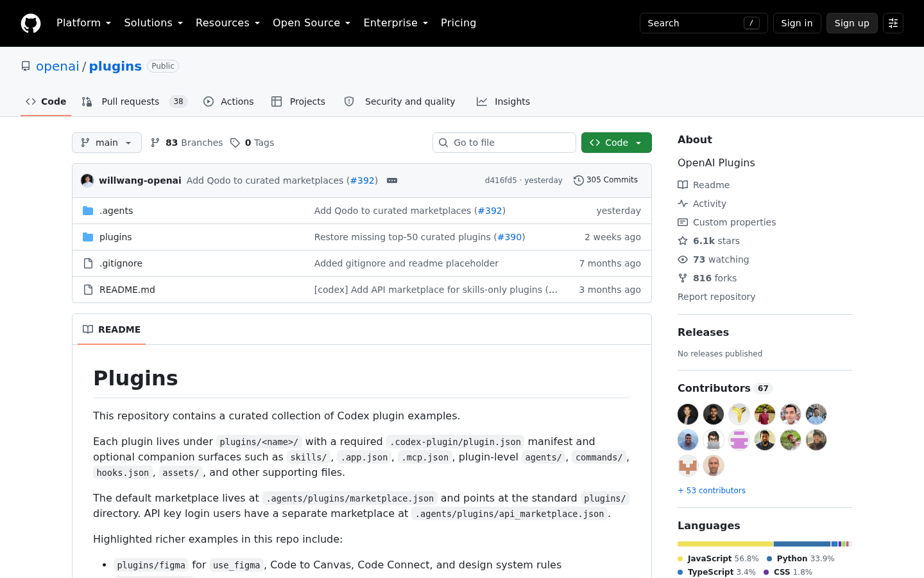924x578 pixels.
Task: Select the README tab in file viewer
Action: click(112, 329)
